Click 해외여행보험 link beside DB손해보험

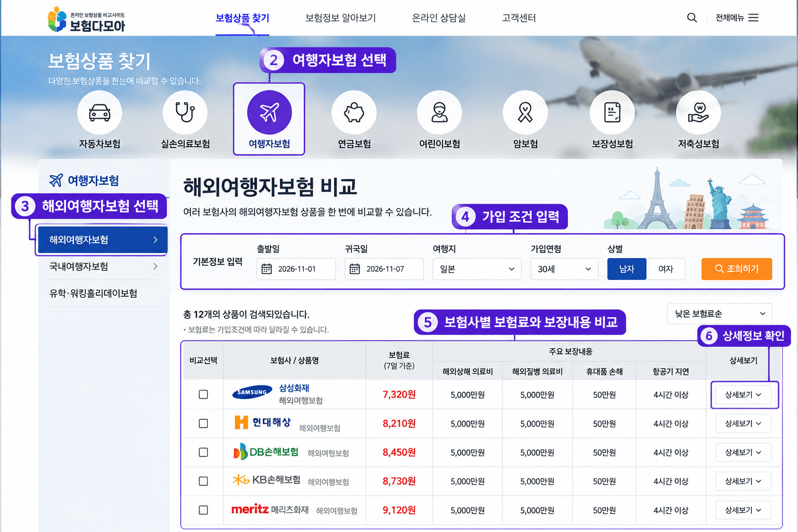[328, 453]
